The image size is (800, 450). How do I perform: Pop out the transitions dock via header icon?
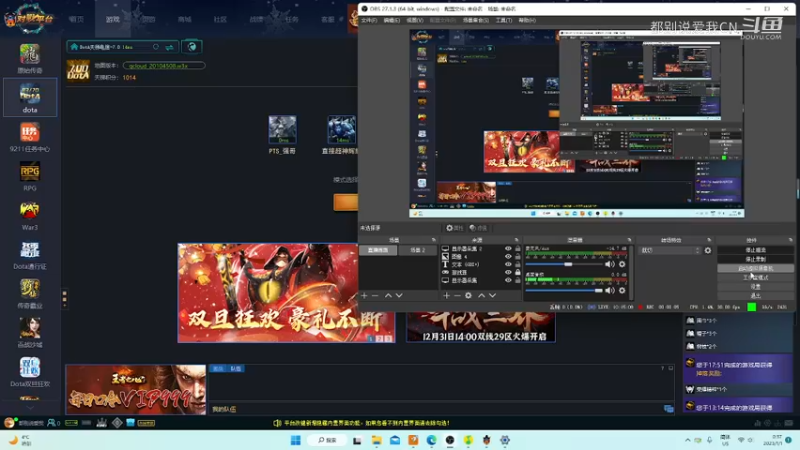(709, 240)
